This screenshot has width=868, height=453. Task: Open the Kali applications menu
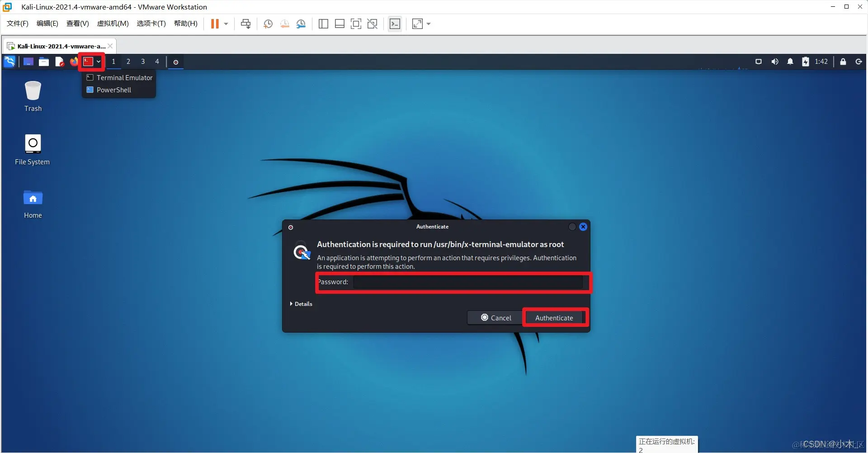(9, 62)
